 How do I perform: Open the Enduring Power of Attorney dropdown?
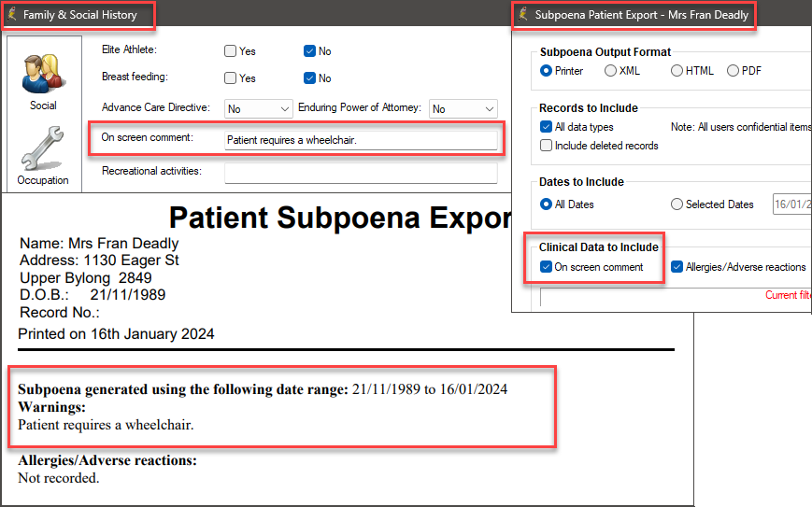pos(463,108)
